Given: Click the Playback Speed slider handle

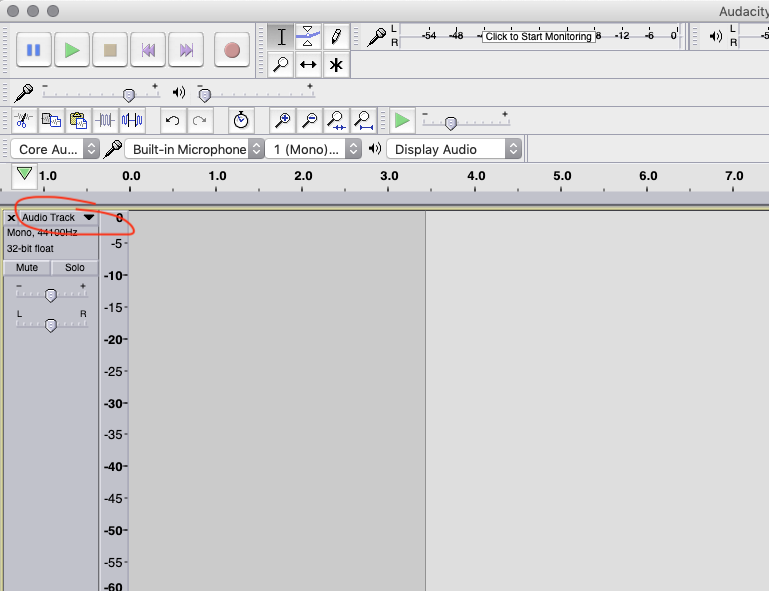Looking at the screenshot, I should point(451,123).
